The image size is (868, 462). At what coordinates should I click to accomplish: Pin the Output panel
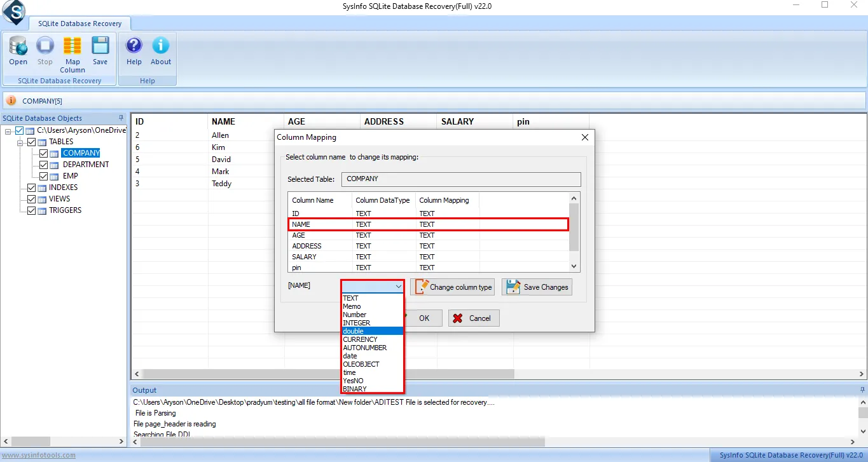(x=862, y=390)
